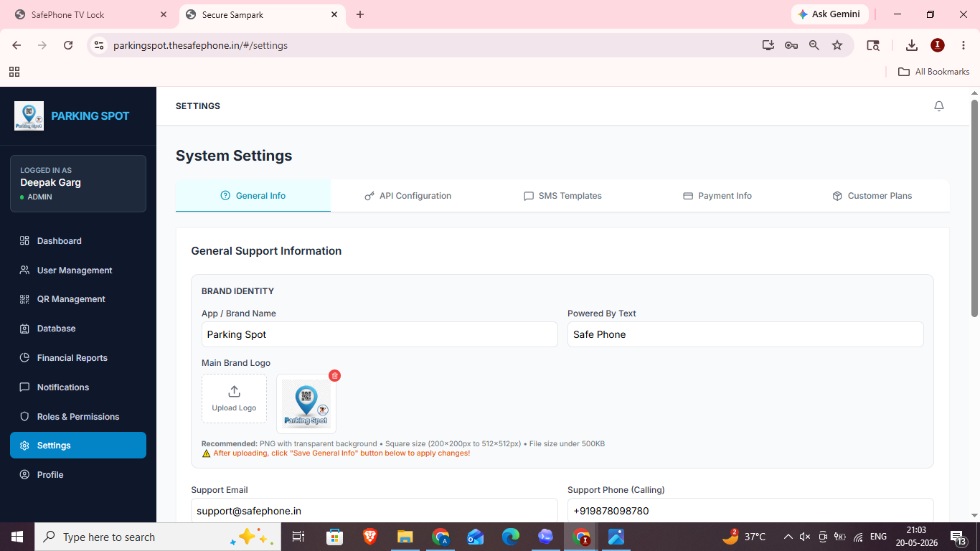This screenshot has width=980, height=551.
Task: Open the SMS Templates tab
Action: point(563,196)
